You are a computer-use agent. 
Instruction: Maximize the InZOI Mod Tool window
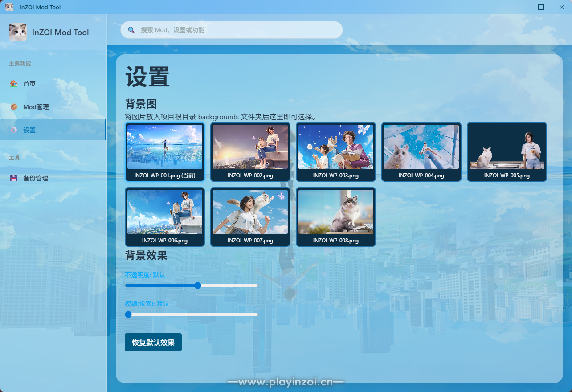tap(541, 7)
